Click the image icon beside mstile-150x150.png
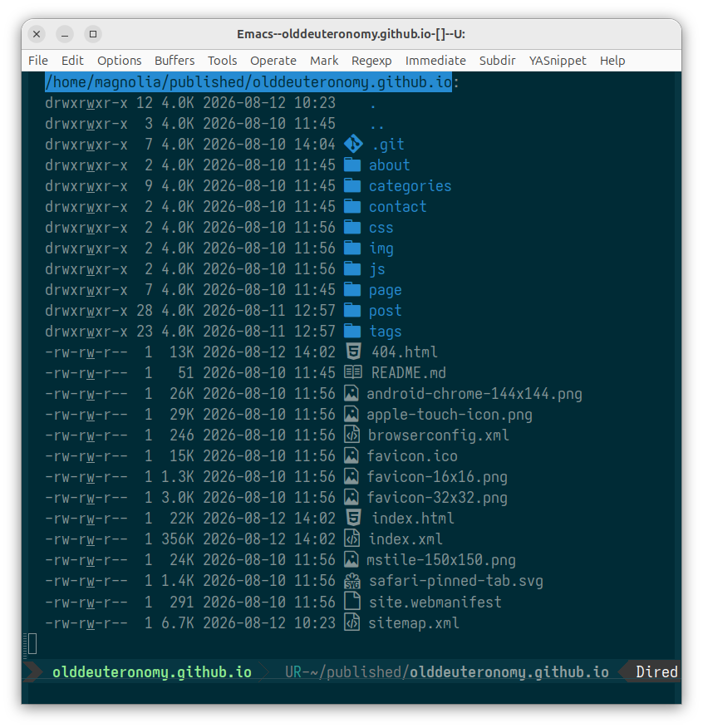This screenshot has width=703, height=728. [351, 559]
